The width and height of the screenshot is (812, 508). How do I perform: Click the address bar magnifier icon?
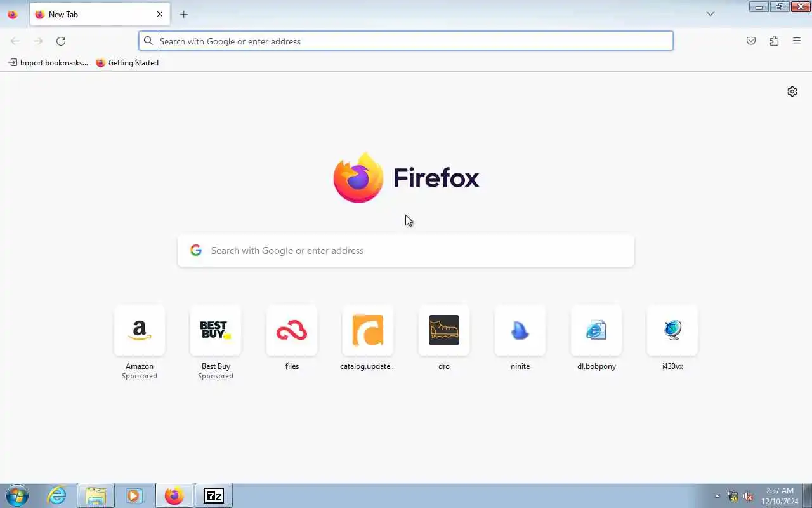tap(148, 41)
